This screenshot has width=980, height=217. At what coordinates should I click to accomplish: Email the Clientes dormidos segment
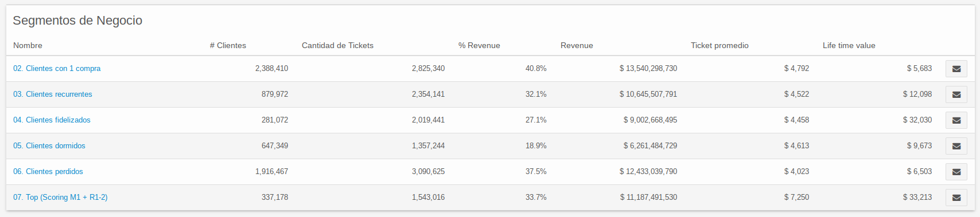point(956,146)
